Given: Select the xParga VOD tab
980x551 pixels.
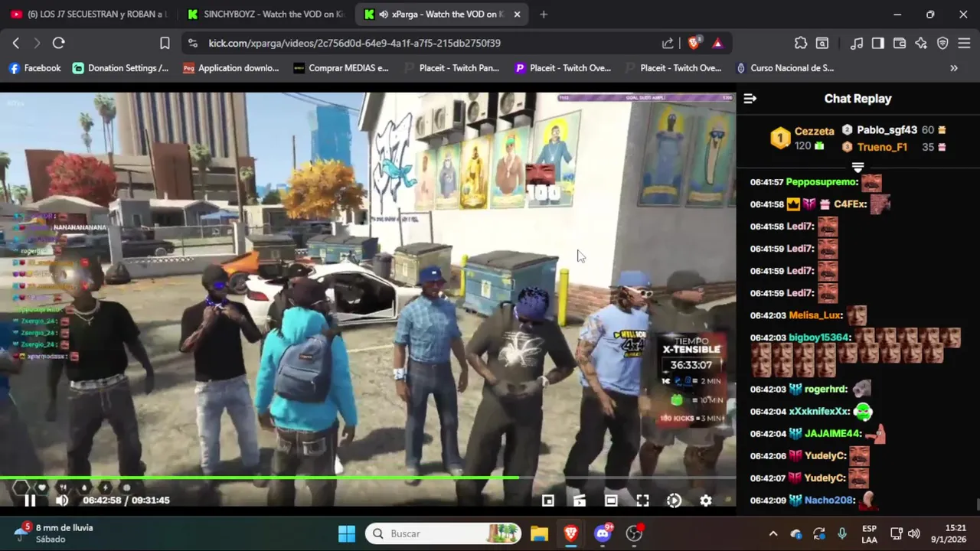Looking at the screenshot, I should pos(440,15).
